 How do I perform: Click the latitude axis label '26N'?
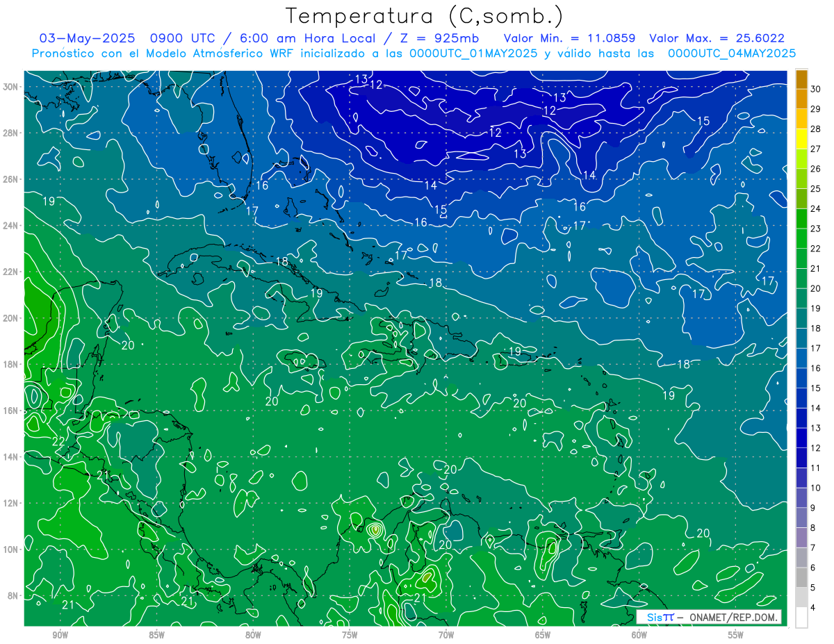coord(11,179)
